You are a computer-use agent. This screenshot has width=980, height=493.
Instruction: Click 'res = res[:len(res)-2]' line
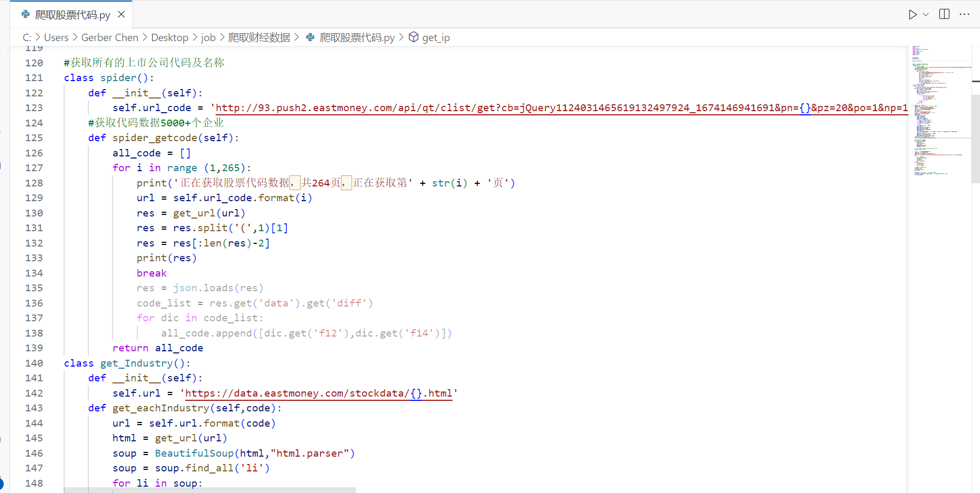(203, 243)
